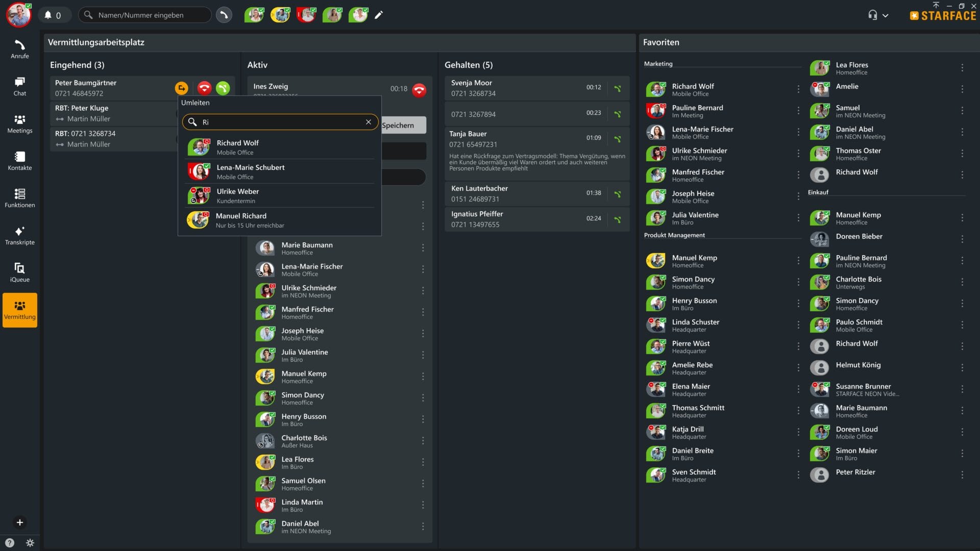Expand the headset dropdown arrow
The height and width of the screenshot is (551, 980).
[886, 16]
